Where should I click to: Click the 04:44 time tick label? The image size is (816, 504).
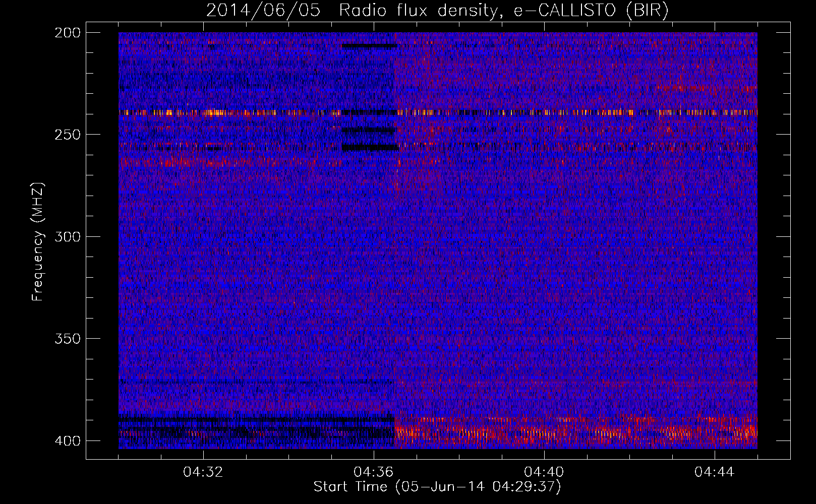pos(715,472)
